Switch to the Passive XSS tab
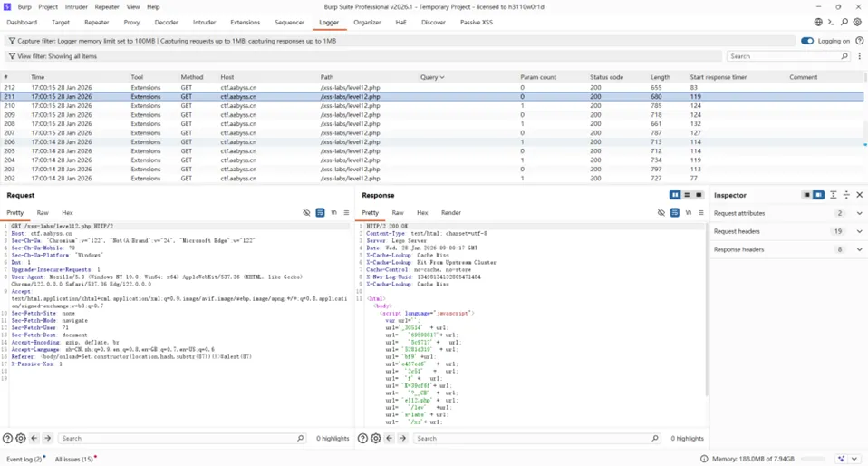The height and width of the screenshot is (466, 868). 476,23
